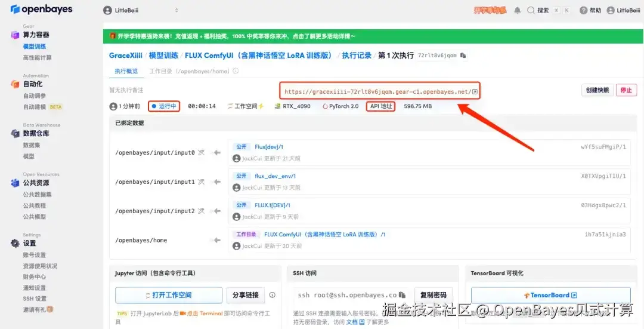Click the 数据仓库 section icon
644x329 pixels.
point(15,133)
